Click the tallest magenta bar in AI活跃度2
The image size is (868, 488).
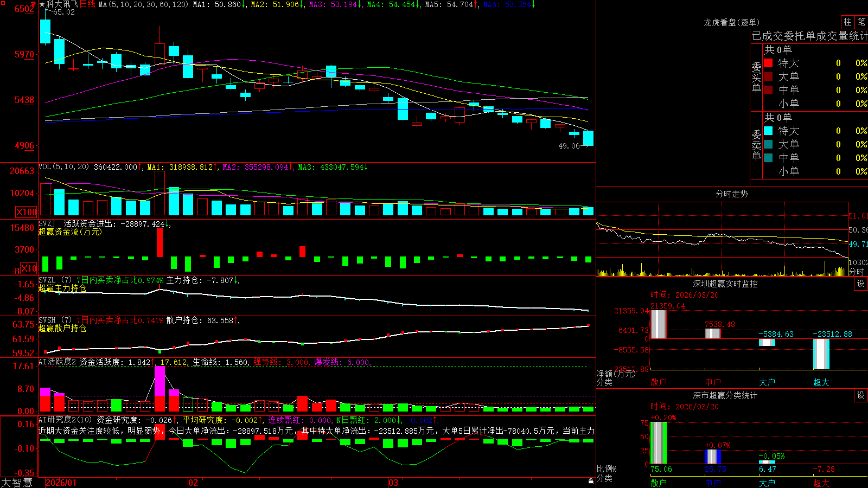[159, 381]
